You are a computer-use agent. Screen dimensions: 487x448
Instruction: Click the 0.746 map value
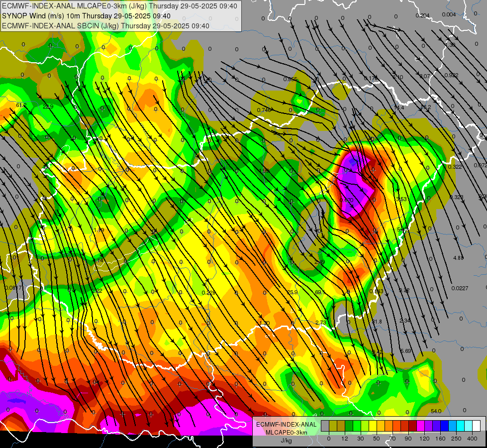[x=264, y=110]
